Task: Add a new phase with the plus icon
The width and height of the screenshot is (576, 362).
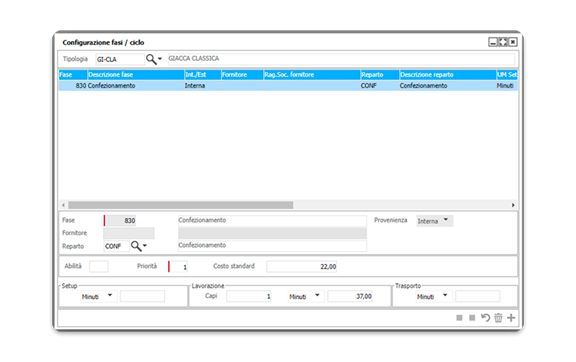Action: click(511, 318)
